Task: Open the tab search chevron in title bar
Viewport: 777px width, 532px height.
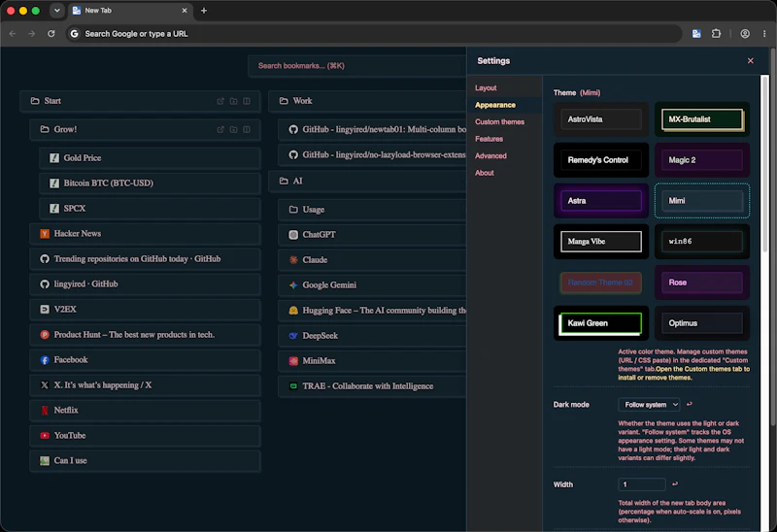Action: click(57, 11)
